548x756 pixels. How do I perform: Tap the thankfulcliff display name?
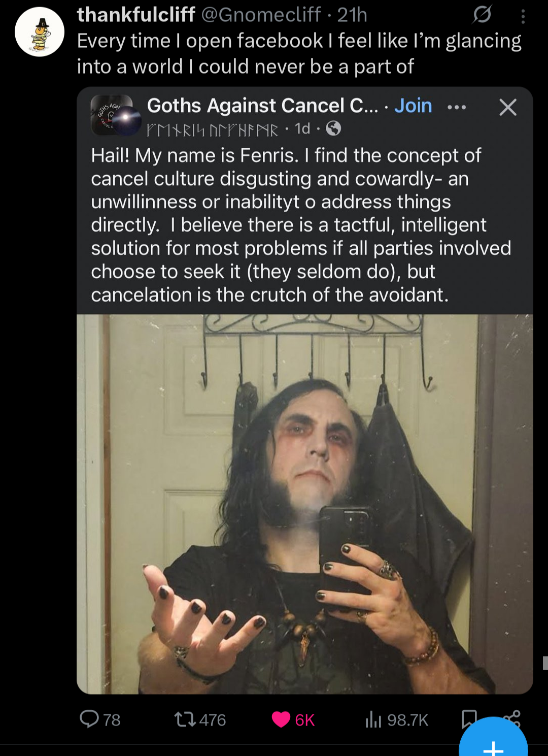(135, 15)
